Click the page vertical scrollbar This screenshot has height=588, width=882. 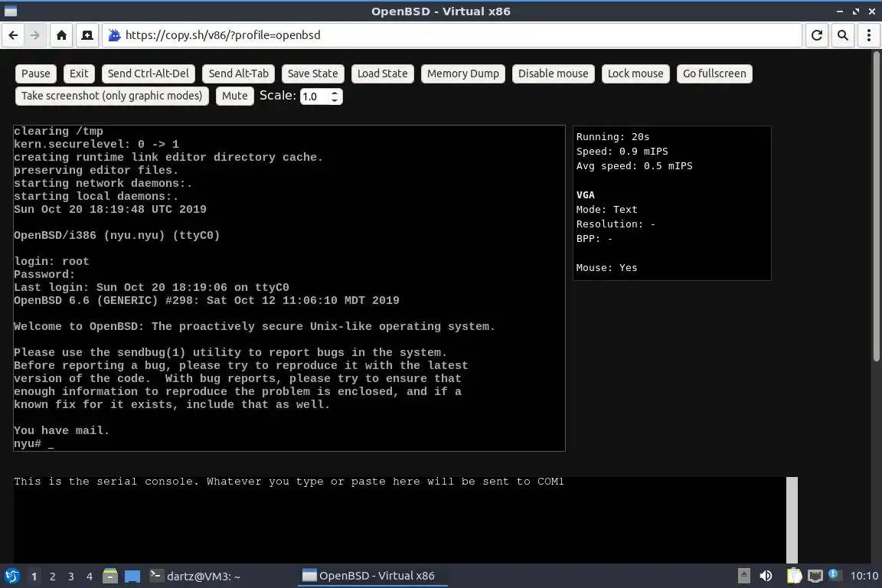[876, 207]
